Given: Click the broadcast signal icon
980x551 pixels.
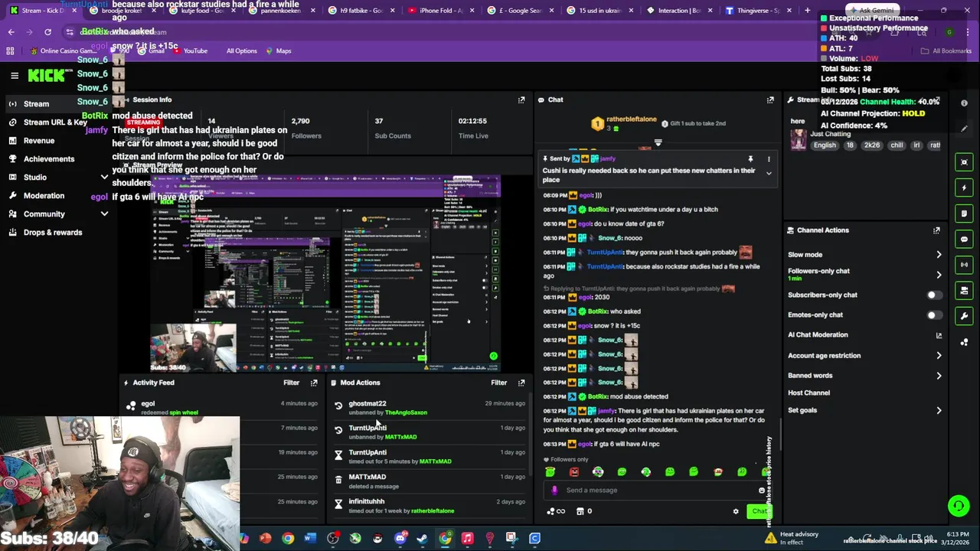Looking at the screenshot, I should 964,265.
